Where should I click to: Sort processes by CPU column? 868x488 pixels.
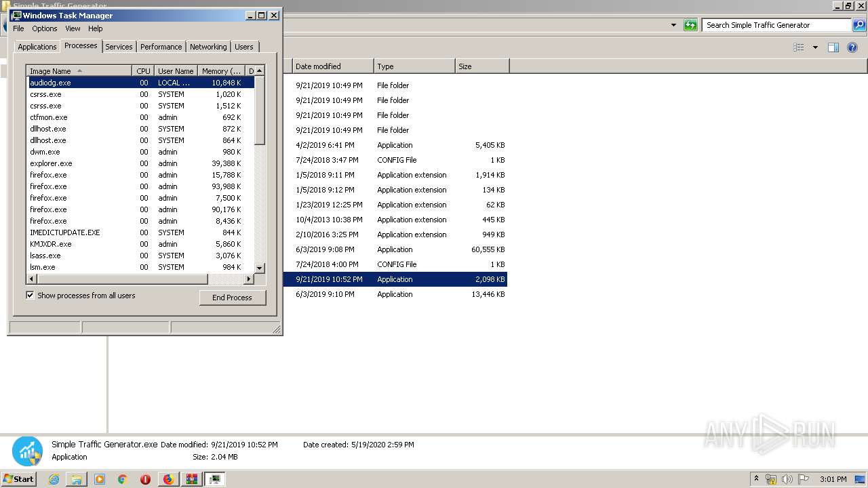click(142, 71)
